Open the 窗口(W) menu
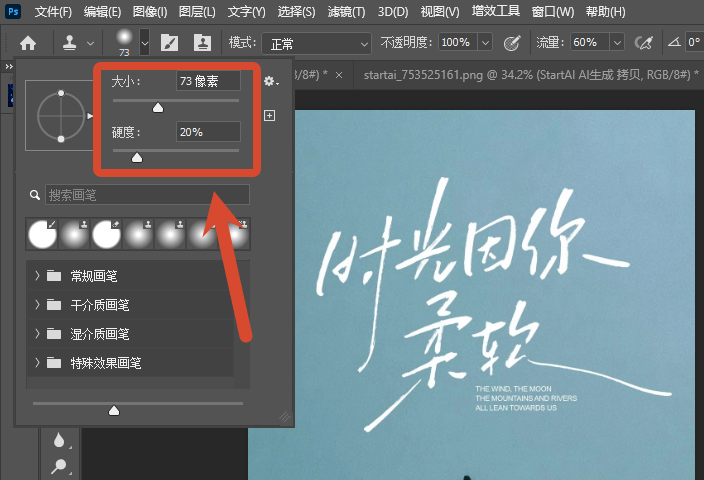This screenshot has width=704, height=480. pos(553,11)
